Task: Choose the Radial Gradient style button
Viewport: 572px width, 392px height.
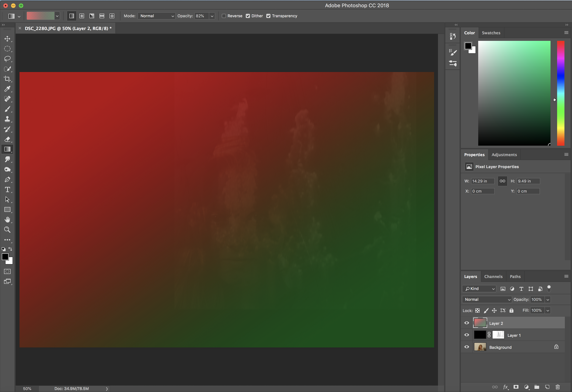Action: click(82, 16)
